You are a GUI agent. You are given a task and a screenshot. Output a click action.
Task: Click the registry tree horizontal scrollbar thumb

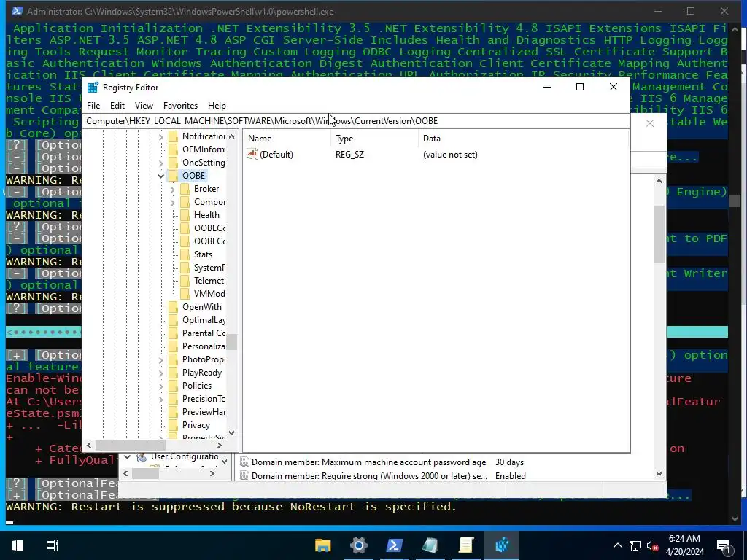point(130,446)
